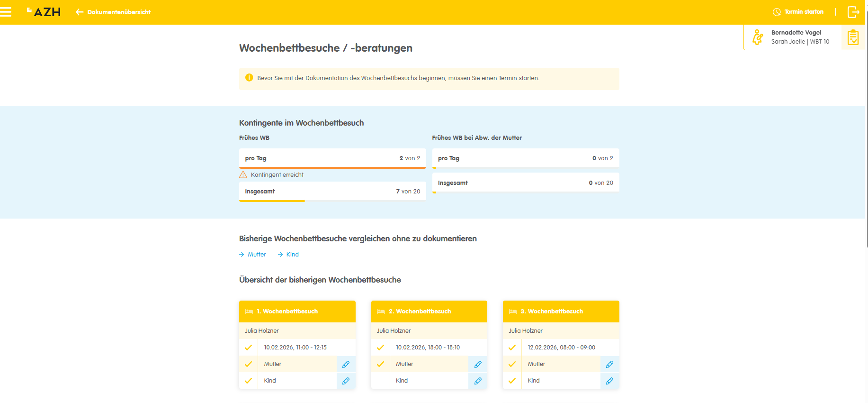868x403 pixels.
Task: Click the Kontingent erreicht warning icon
Action: tap(243, 175)
